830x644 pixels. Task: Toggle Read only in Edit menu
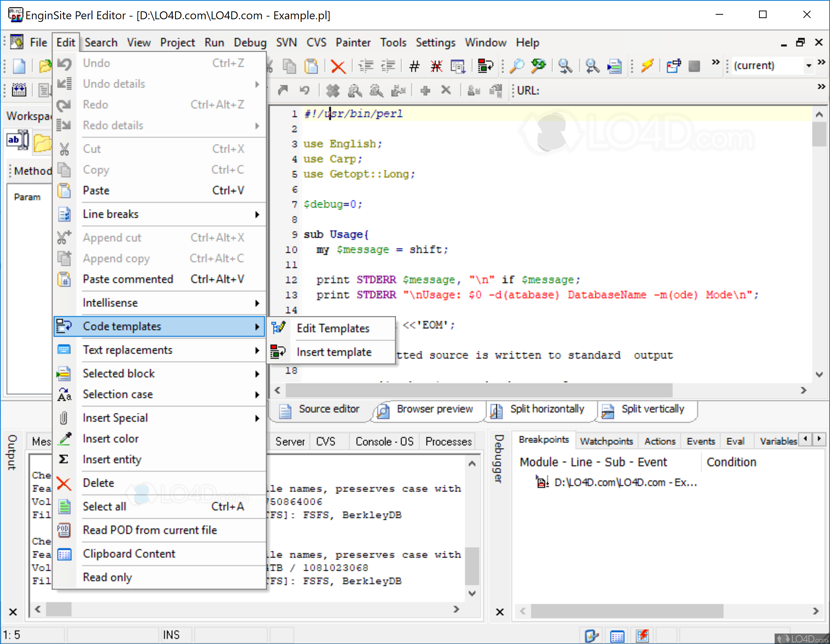pyautogui.click(x=107, y=577)
